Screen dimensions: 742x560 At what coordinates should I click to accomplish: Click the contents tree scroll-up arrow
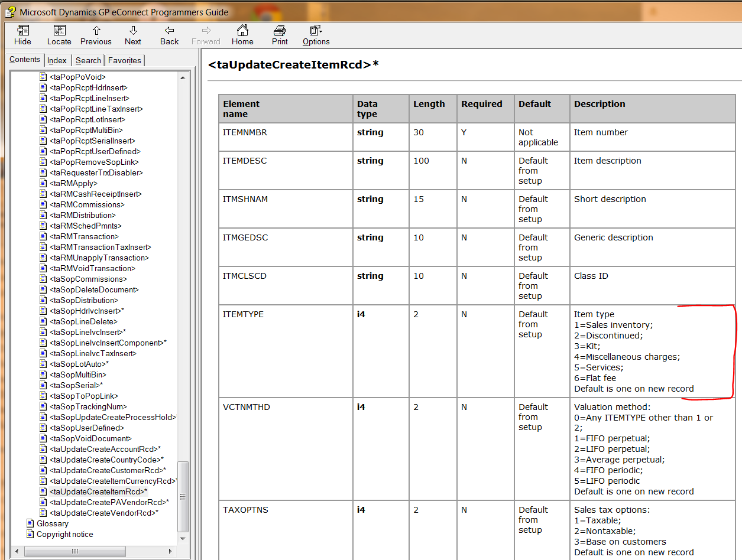coord(183,77)
